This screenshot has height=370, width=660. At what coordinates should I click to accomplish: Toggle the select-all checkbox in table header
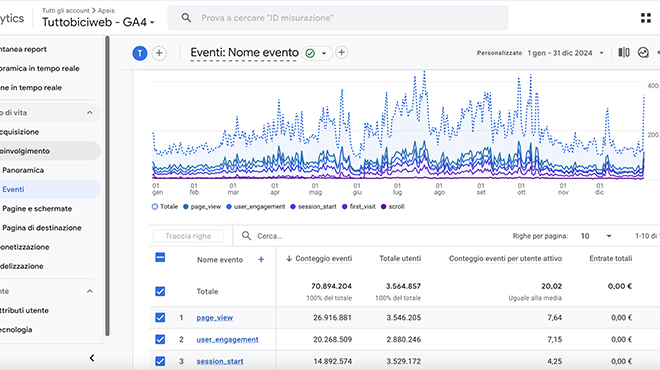pyautogui.click(x=160, y=257)
